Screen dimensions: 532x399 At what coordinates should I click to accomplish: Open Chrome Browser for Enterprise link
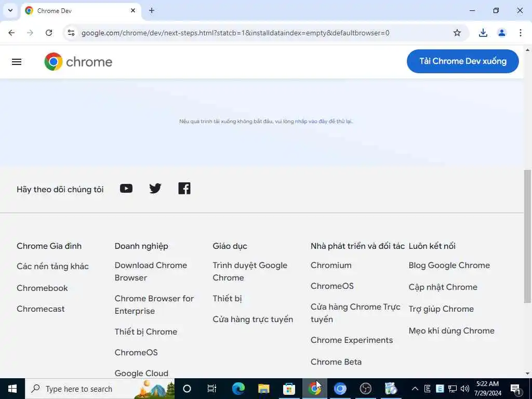point(154,304)
